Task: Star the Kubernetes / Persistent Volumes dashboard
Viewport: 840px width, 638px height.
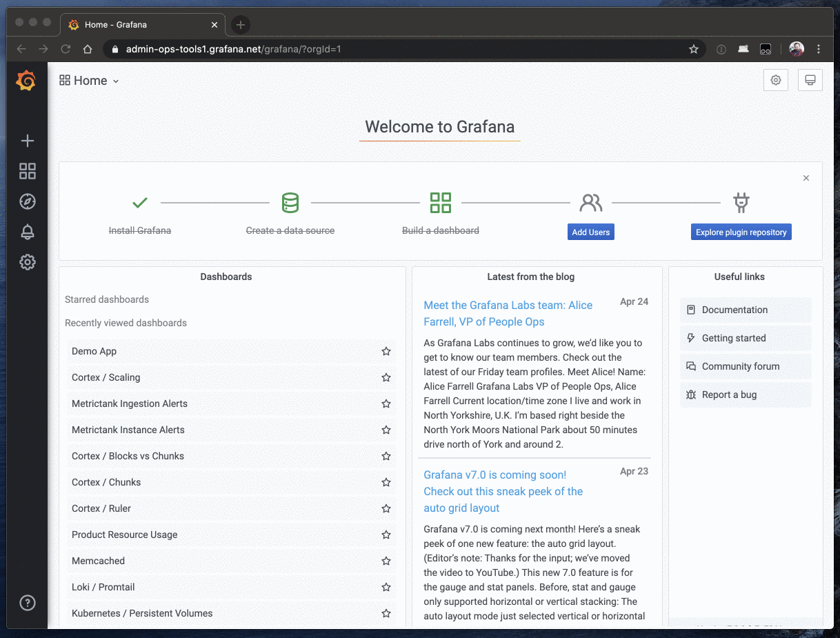Action: tap(386, 613)
